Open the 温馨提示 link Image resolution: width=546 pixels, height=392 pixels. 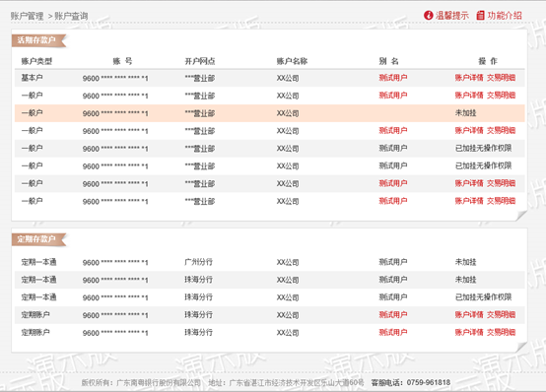(x=452, y=16)
